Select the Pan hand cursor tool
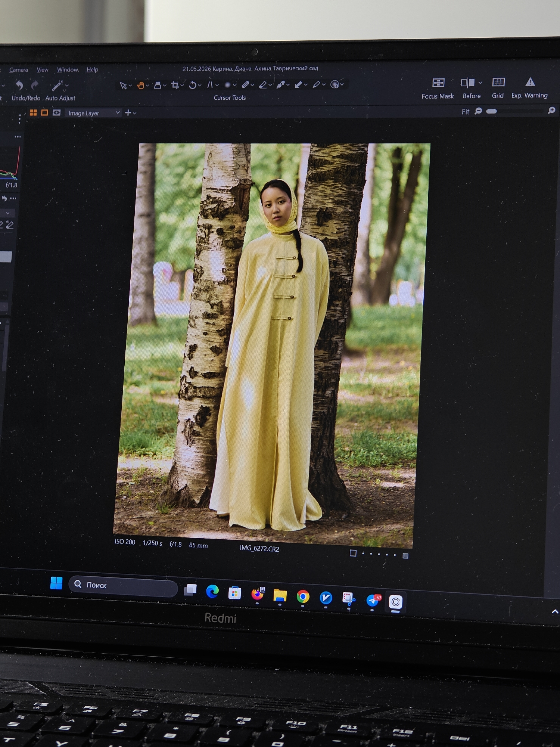This screenshot has width=560, height=747. [x=140, y=85]
